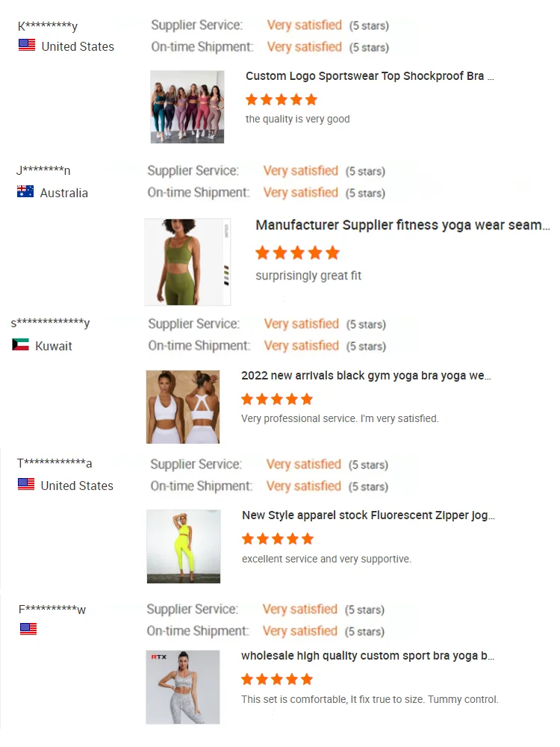Open the 'Manufacturer Supplier fitness yoga wear' product link
This screenshot has width=560, height=747.
point(402,225)
